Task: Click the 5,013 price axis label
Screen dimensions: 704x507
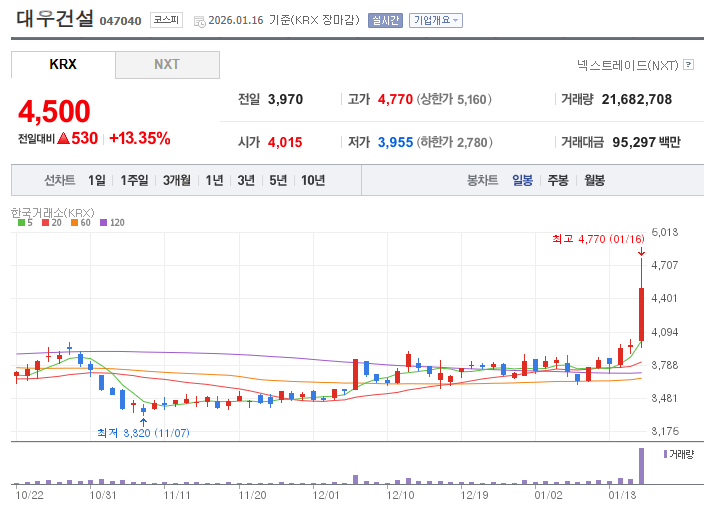Action: pyautogui.click(x=664, y=232)
